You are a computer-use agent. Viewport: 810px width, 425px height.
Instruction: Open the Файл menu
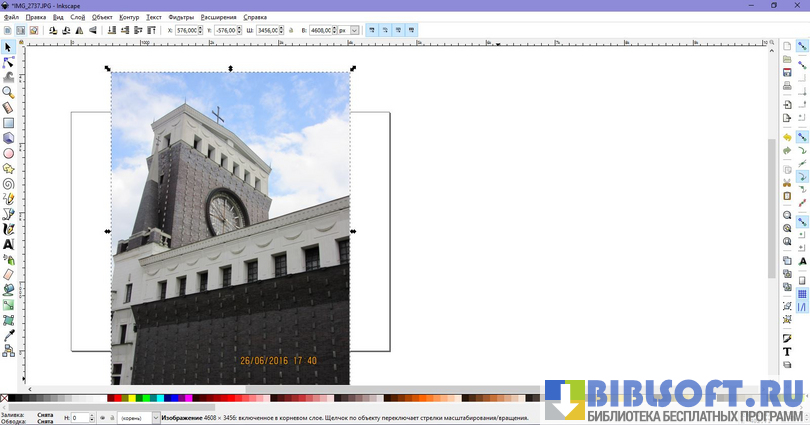11,17
